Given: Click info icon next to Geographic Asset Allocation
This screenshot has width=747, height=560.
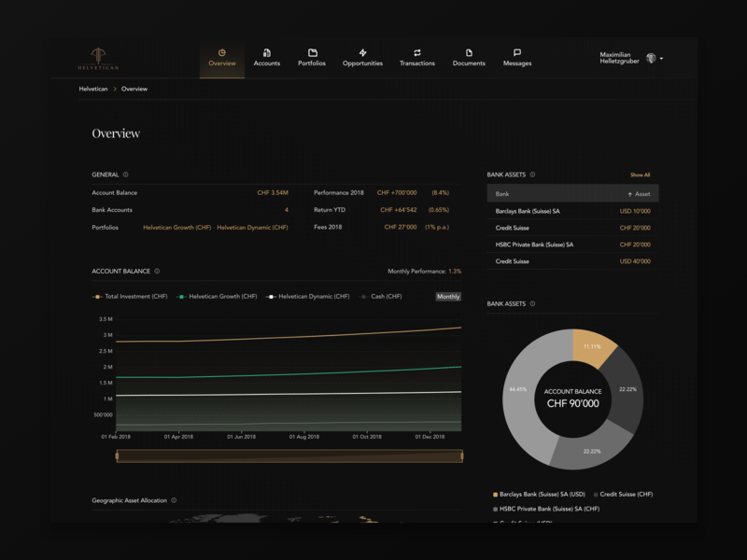Looking at the screenshot, I should pos(174,500).
